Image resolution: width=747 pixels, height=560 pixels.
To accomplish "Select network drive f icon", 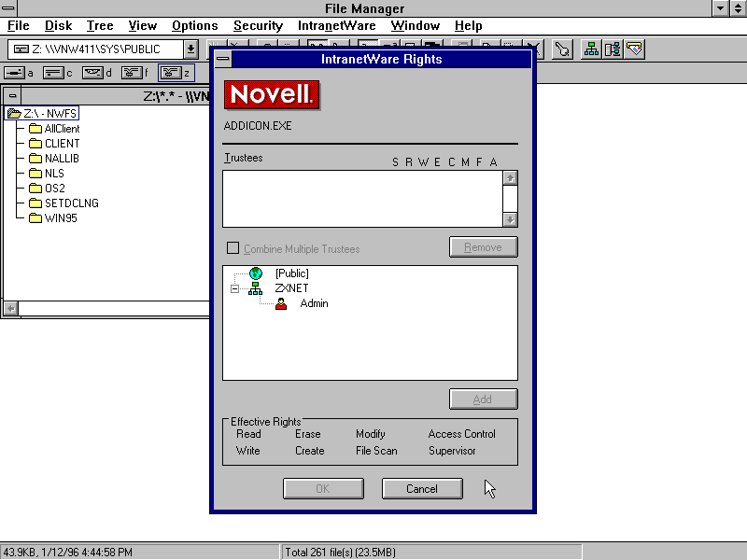I will click(132, 73).
